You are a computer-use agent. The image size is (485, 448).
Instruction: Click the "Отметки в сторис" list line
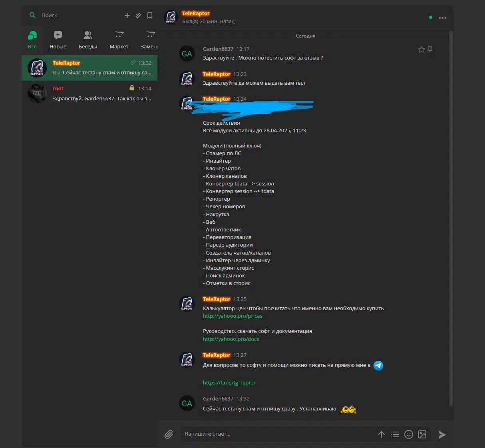coord(227,283)
